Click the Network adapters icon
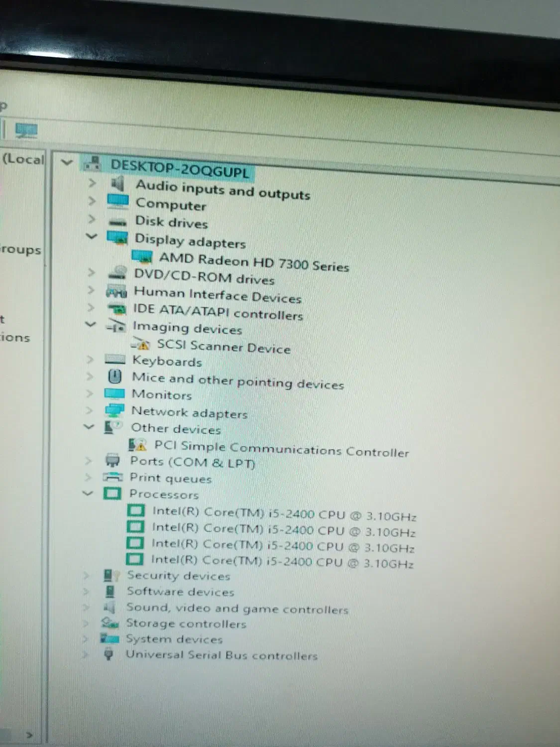This screenshot has width=560, height=747. point(114,410)
